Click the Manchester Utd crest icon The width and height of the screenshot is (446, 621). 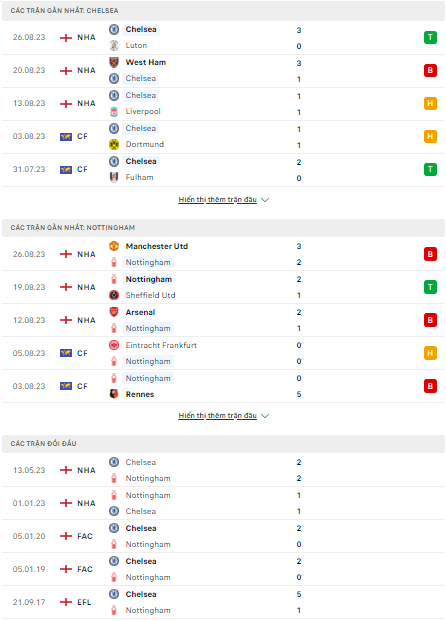(x=114, y=246)
